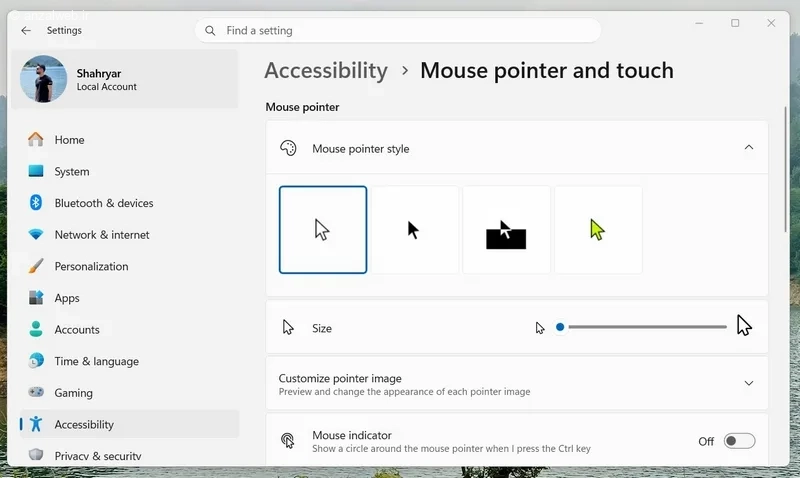
Task: Click the pointer icon left of Size label
Action: [288, 328]
